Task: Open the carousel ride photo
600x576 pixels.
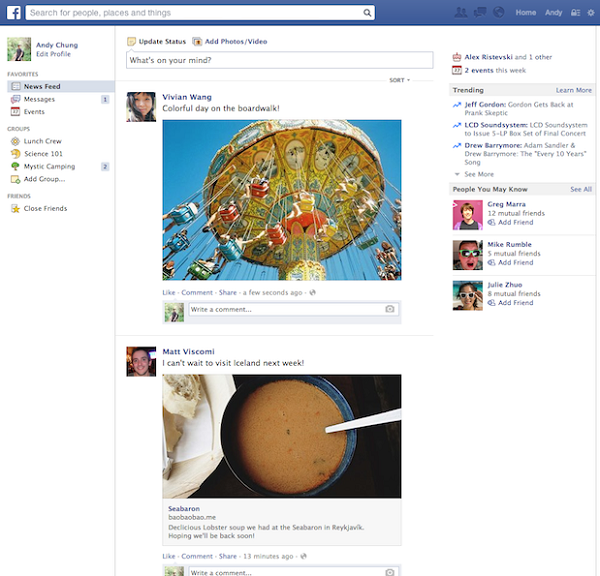Action: click(281, 200)
